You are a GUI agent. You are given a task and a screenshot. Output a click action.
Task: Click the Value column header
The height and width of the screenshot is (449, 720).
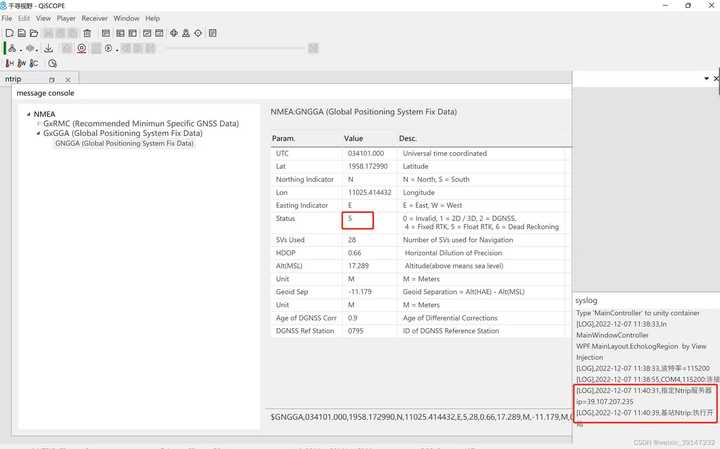click(354, 138)
